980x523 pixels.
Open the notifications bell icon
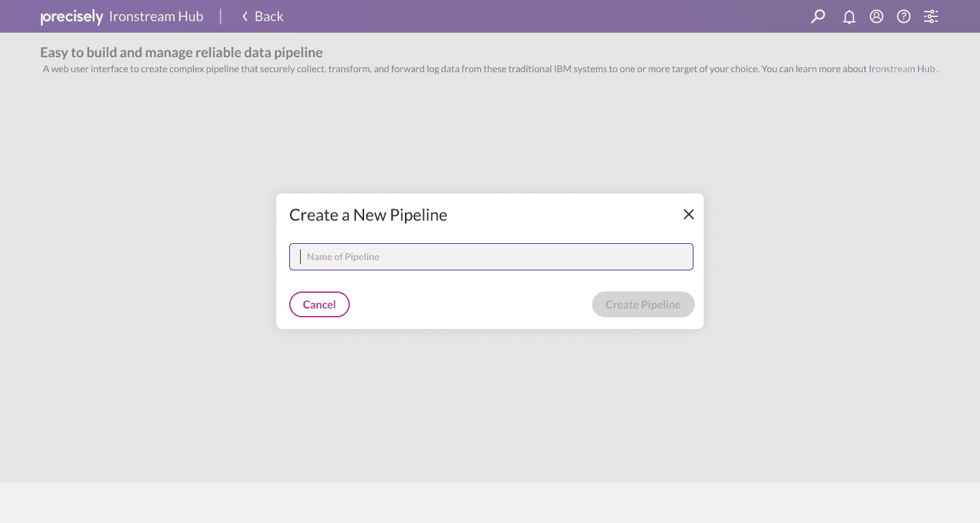click(849, 16)
